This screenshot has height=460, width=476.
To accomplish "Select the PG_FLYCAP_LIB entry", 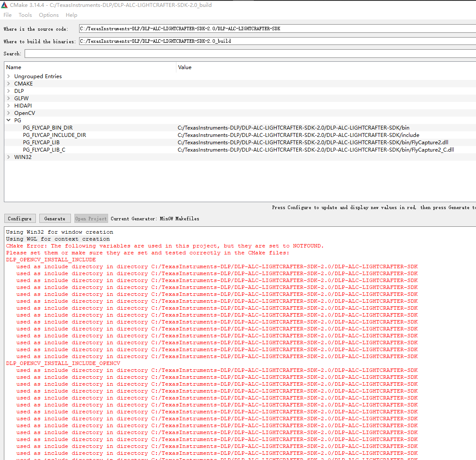I will [41, 142].
